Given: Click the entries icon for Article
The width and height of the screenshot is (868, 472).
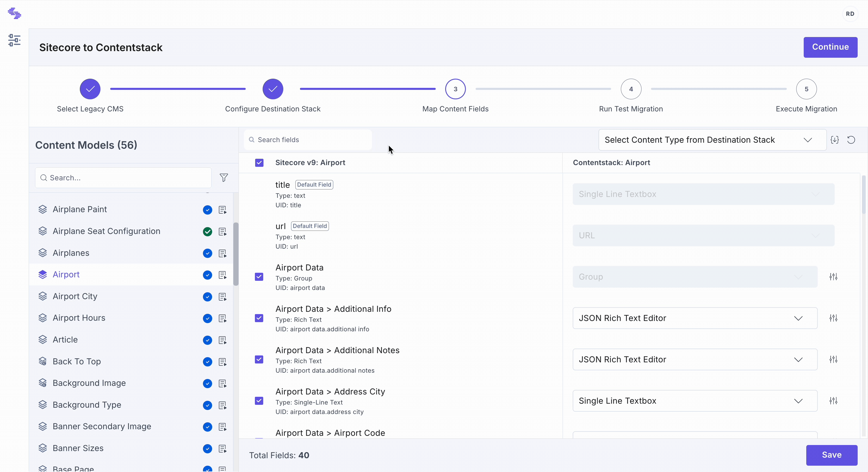Looking at the screenshot, I should [222, 340].
